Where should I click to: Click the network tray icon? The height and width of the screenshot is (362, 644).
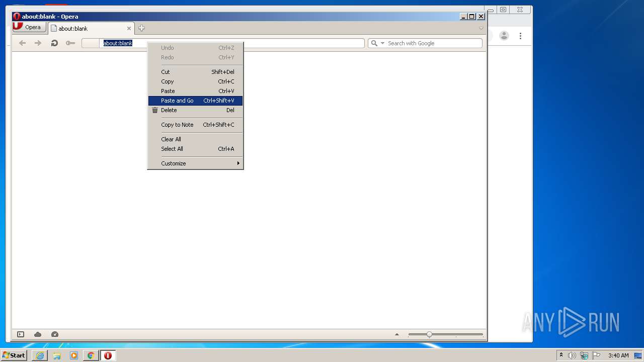pos(584,355)
